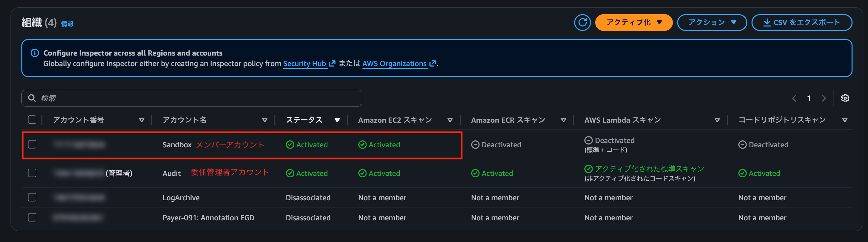Viewport: 868px width, 242px height.
Task: Check the Sandbox account row checkbox
Action: coord(32,144)
